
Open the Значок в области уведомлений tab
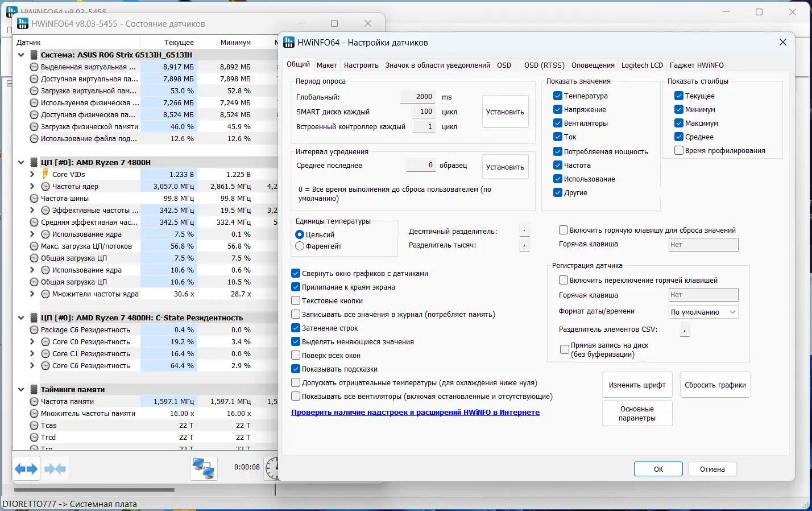[438, 65]
